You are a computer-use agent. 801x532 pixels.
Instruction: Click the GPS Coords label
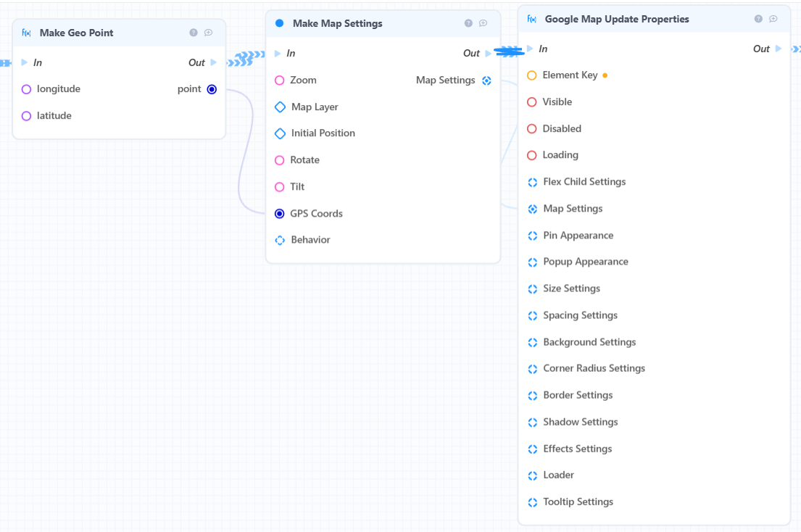pyautogui.click(x=316, y=213)
